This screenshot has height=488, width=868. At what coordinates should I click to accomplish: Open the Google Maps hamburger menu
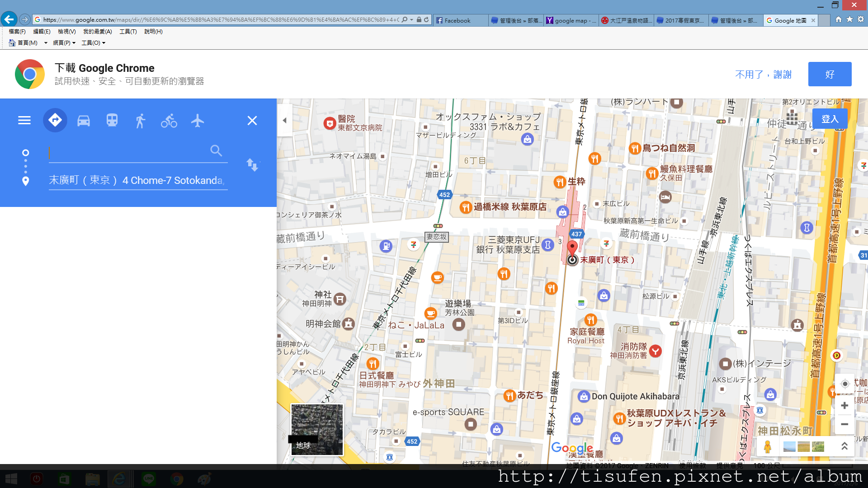coord(24,121)
